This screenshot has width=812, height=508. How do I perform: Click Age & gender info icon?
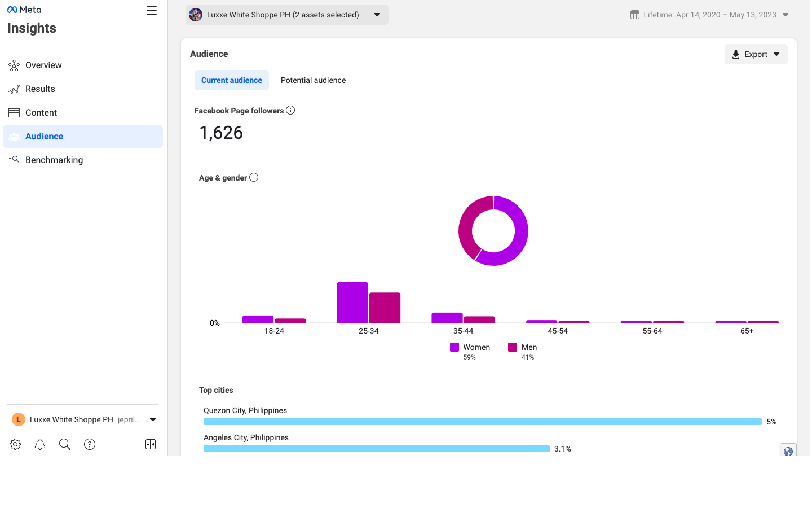(x=254, y=177)
